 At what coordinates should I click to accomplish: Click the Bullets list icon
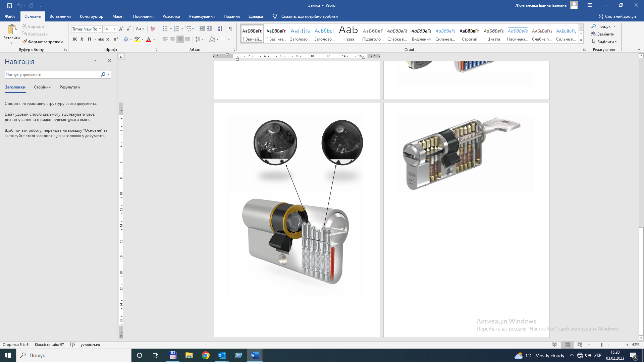click(x=165, y=29)
